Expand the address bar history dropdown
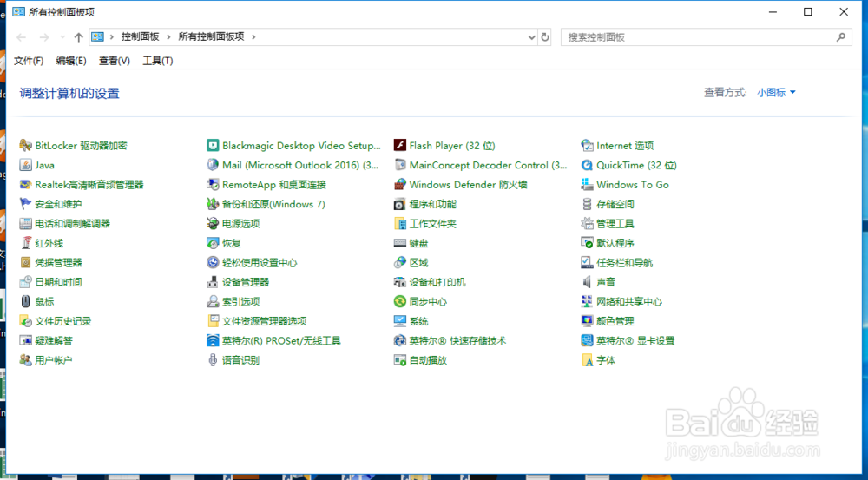Viewport: 868px width, 480px height. pyautogui.click(x=531, y=37)
